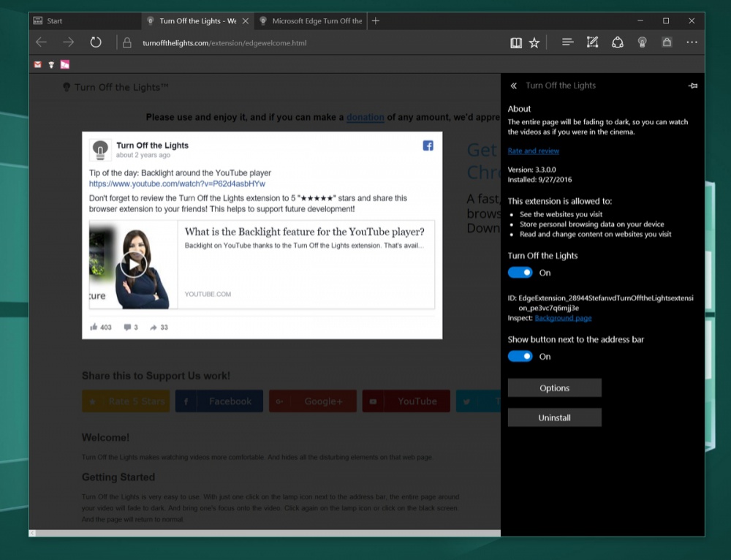Switch to the Microsoft Edge Turn Off the tab
Image resolution: width=731 pixels, height=560 pixels.
[x=311, y=21]
